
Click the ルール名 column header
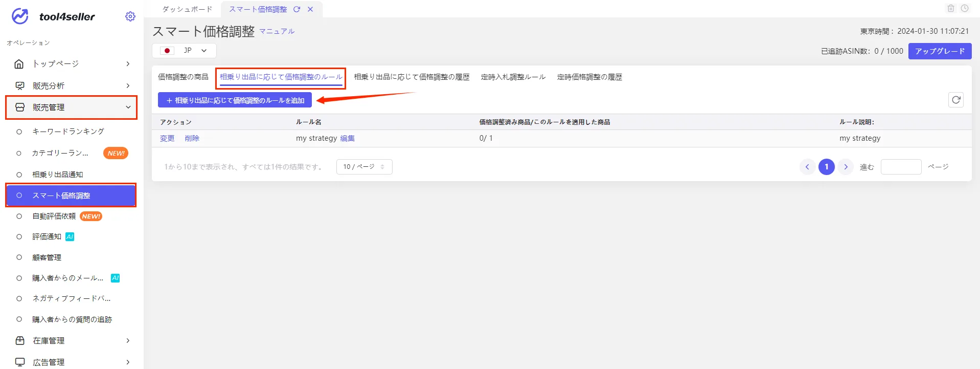coord(309,122)
